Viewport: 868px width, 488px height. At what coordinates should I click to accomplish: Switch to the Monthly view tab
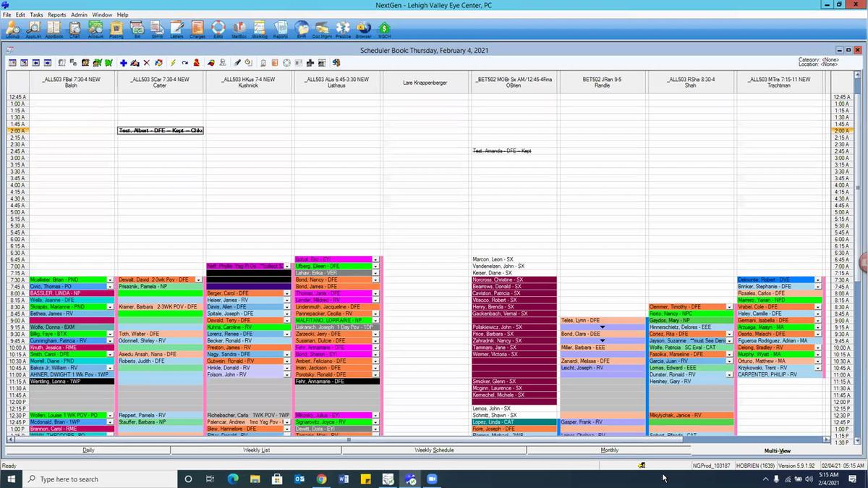click(609, 450)
